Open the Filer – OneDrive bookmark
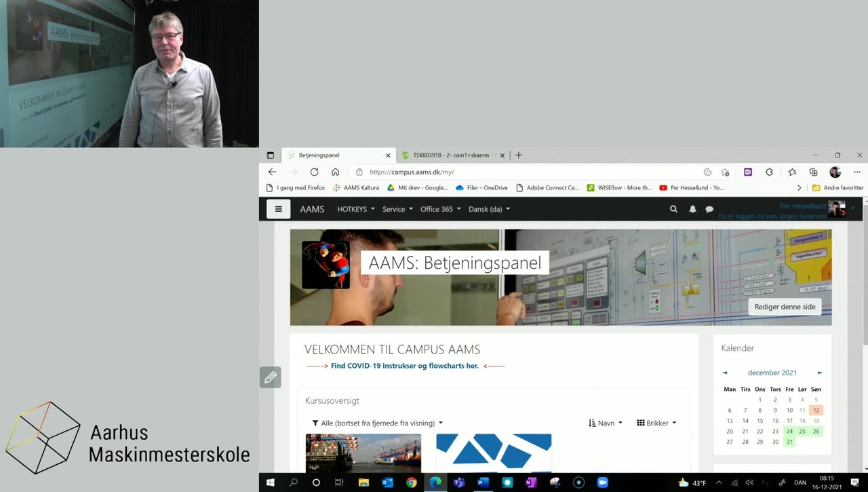Screen dimensions: 868x492 pos(481,188)
